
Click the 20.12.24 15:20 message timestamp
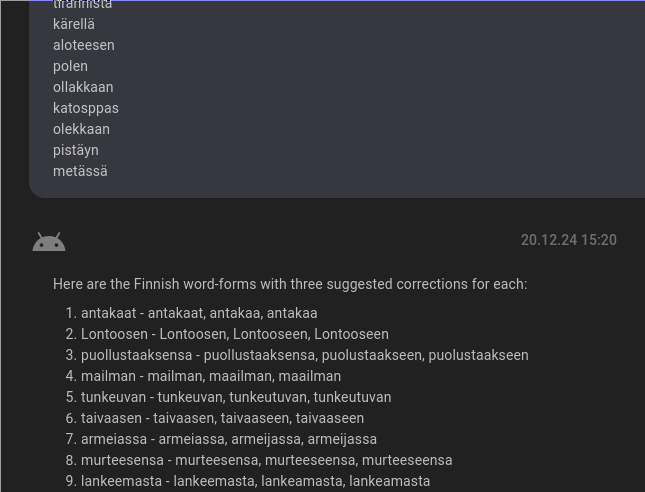(568, 240)
